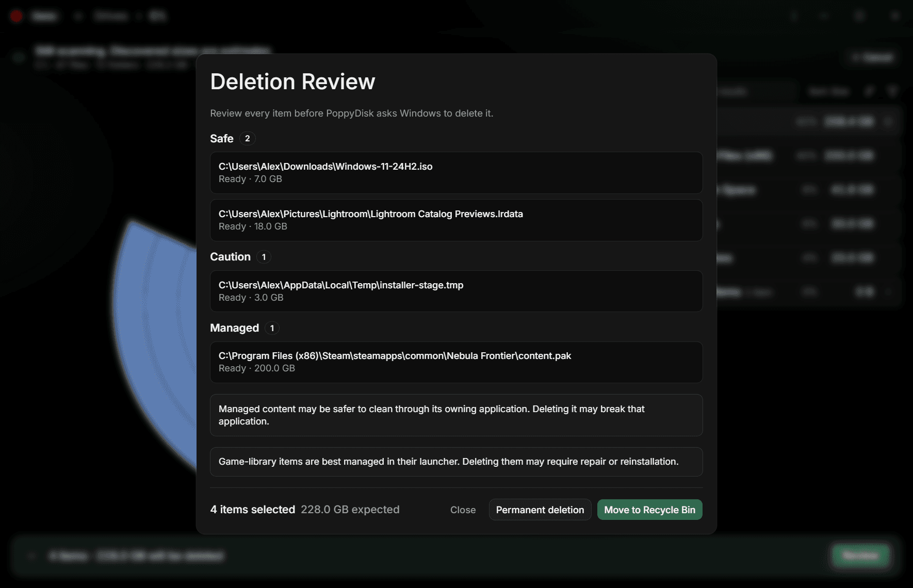Click the Caution count badge showing 1
Viewport: 913px width, 588px height.
point(264,257)
